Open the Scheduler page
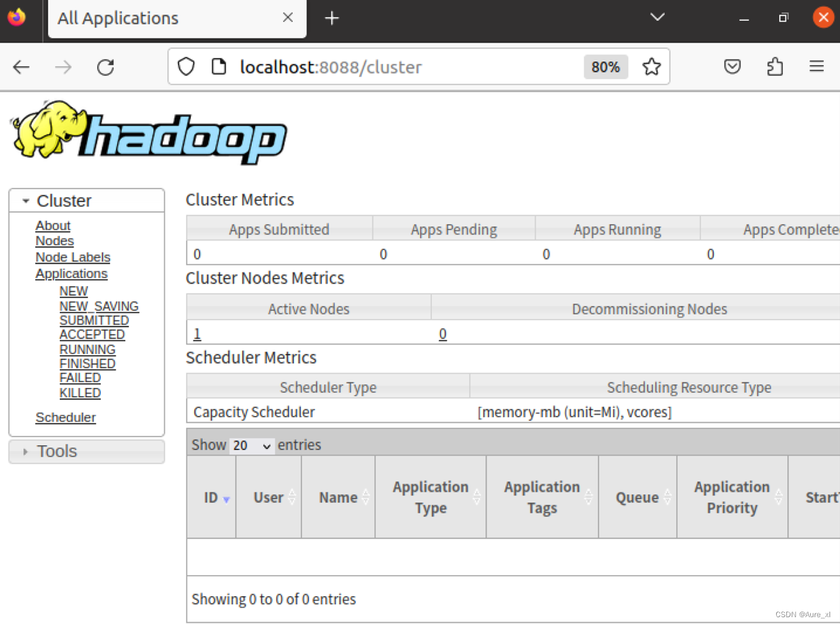 click(66, 417)
